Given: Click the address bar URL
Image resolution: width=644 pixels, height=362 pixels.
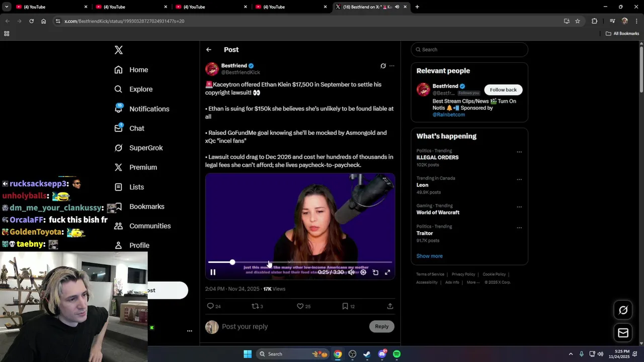Looking at the screenshot, I should [x=124, y=21].
